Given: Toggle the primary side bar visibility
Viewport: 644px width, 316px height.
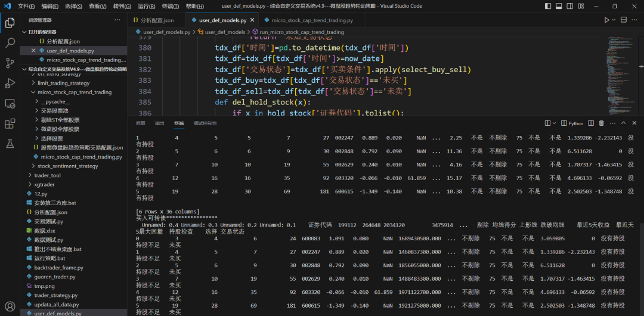Looking at the screenshot, I should [548, 6].
